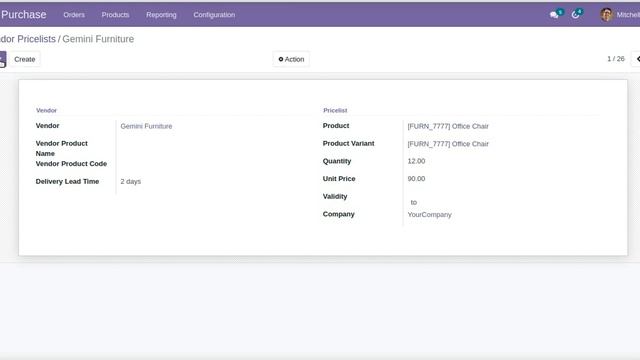640x360 pixels.
Task: Open the Action dropdown
Action: (x=291, y=59)
